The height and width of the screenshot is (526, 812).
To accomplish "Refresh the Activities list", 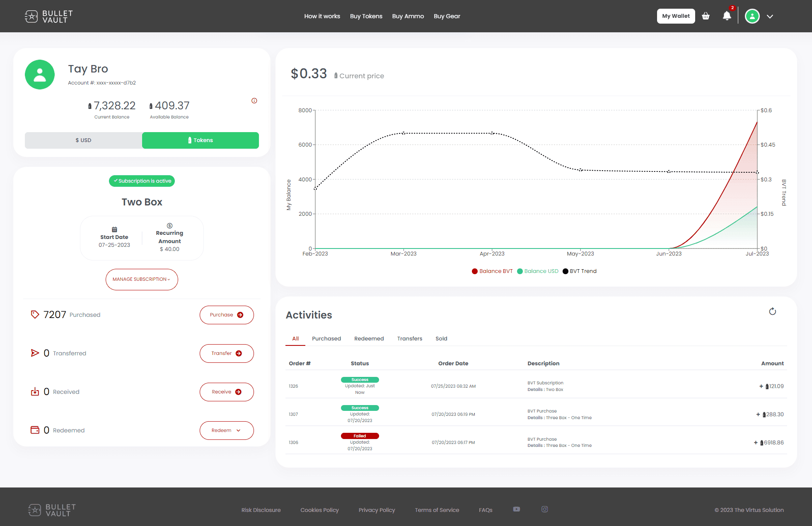I will tap(772, 311).
